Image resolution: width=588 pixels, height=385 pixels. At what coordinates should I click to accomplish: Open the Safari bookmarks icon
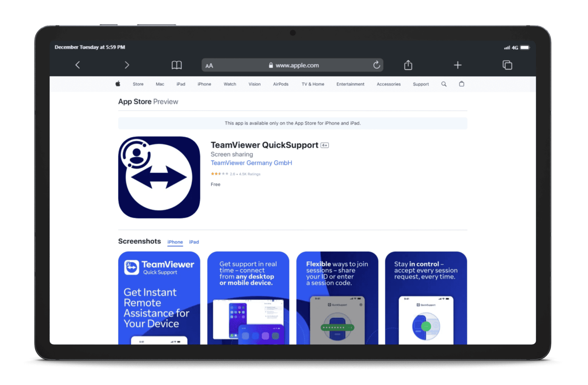176,65
